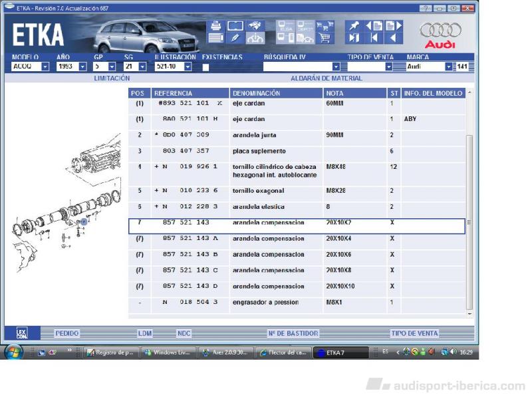
Task: Open the Marca Audi dropdown
Action: [448, 66]
